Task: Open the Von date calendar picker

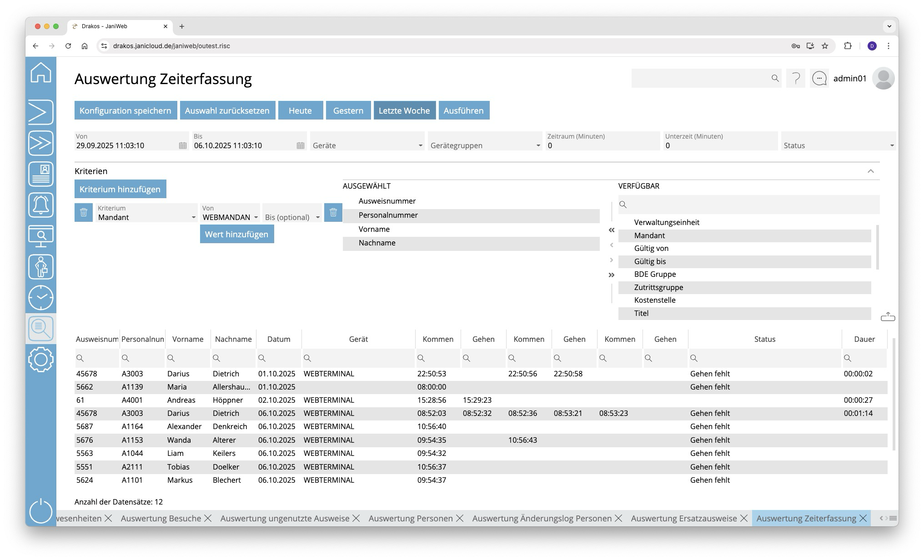Action: click(x=182, y=145)
